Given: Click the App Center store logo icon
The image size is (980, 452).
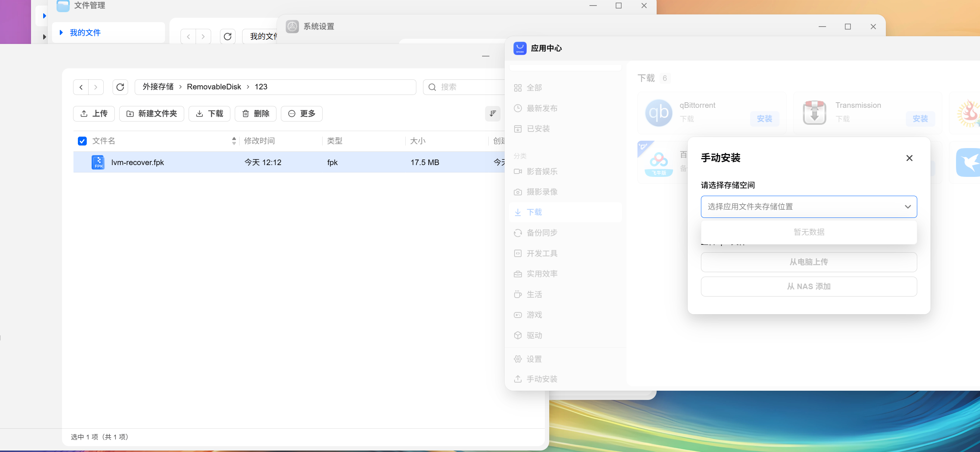Looking at the screenshot, I should point(520,48).
